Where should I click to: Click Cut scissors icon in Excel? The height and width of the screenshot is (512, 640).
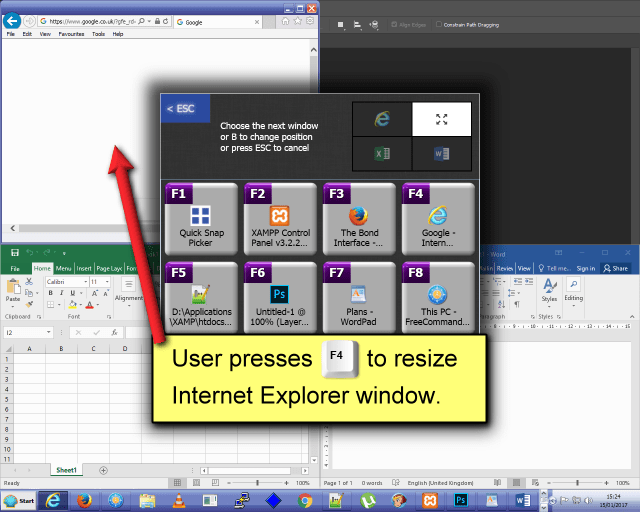point(29,281)
